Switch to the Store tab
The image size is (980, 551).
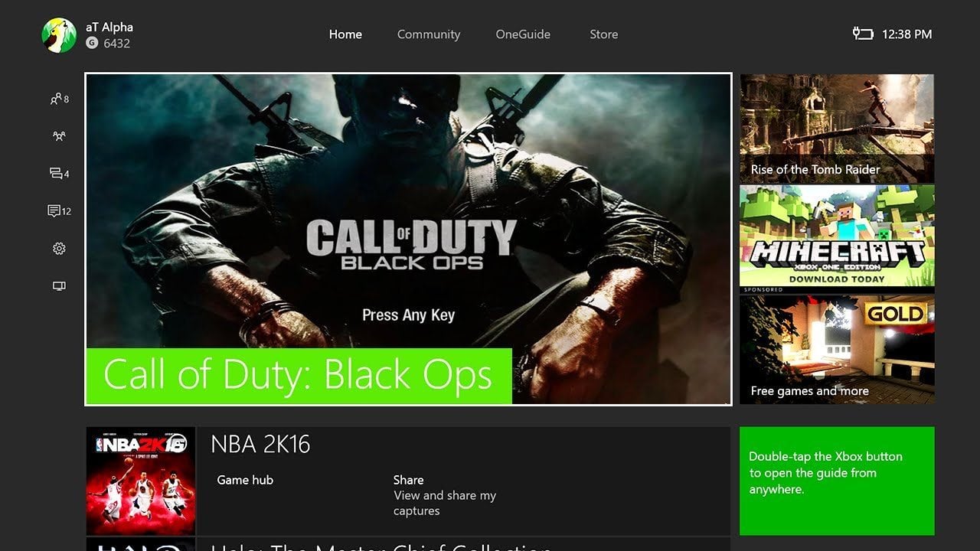point(603,34)
